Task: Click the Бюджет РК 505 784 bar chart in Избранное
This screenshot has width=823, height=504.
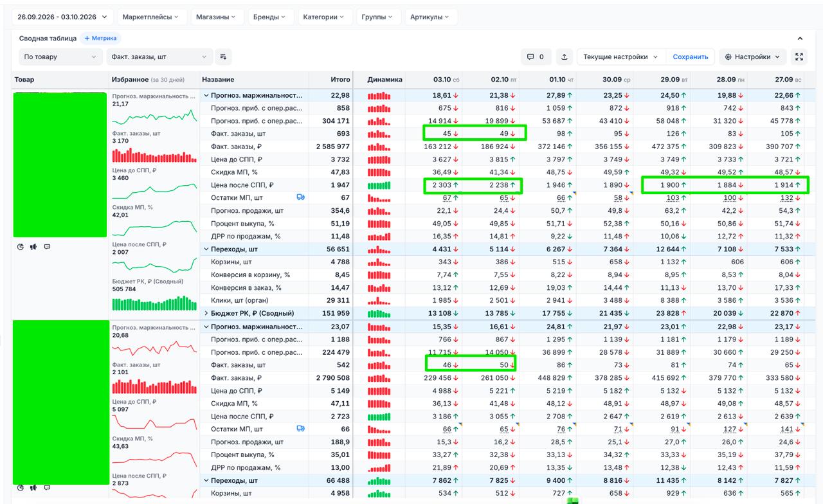Action: [x=155, y=303]
